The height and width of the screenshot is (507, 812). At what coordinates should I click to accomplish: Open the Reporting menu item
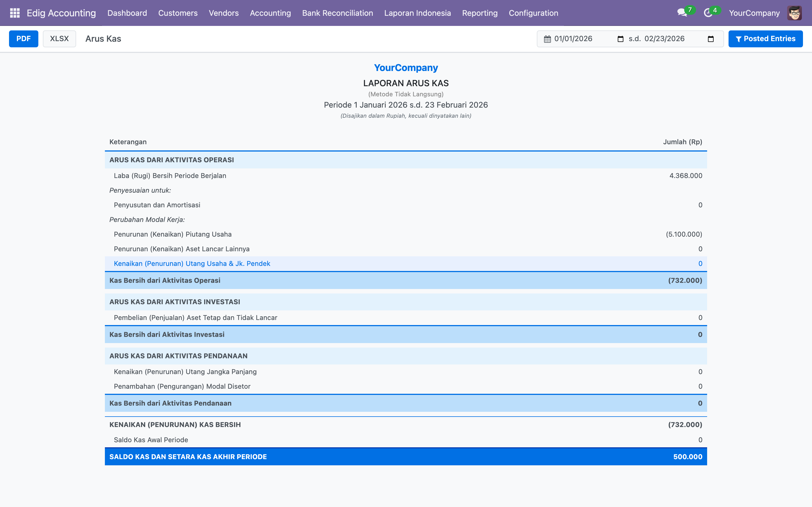tap(480, 13)
